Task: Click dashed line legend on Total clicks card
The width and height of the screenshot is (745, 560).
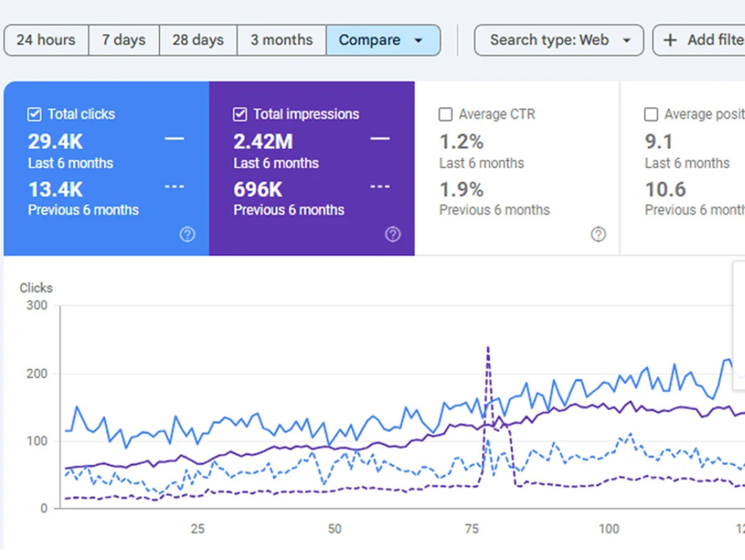Action: [174, 187]
